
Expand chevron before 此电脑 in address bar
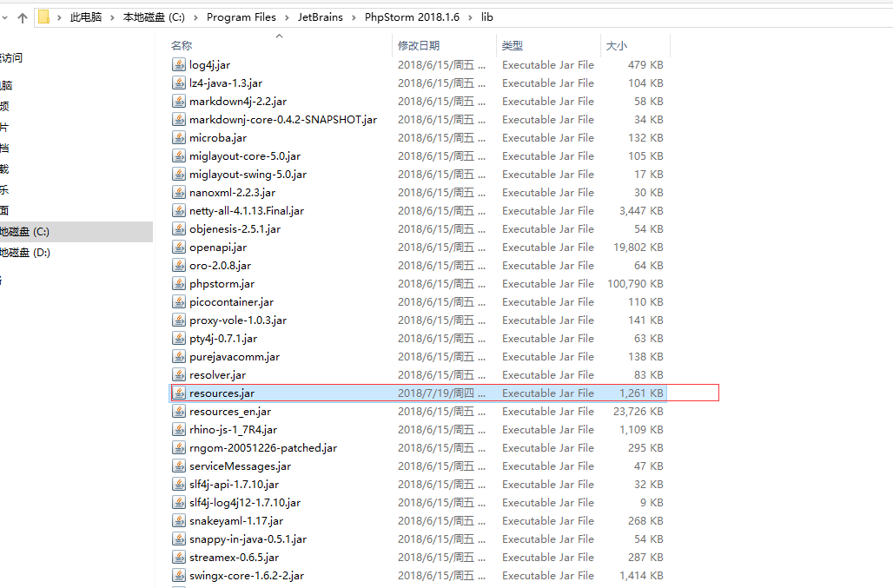tap(59, 17)
